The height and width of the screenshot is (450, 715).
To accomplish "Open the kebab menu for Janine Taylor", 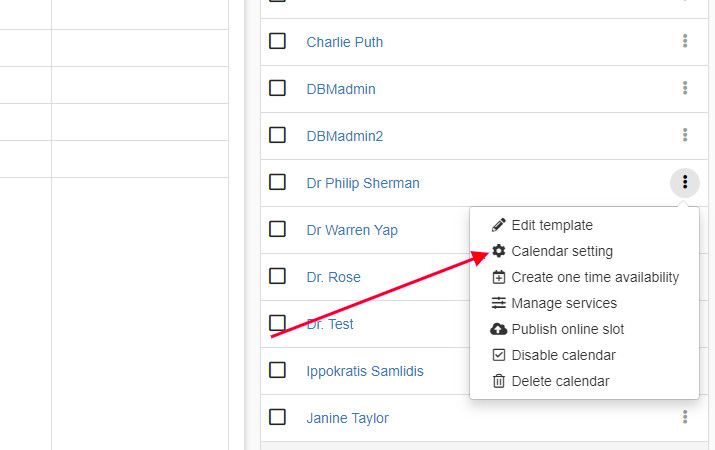I will pyautogui.click(x=685, y=417).
